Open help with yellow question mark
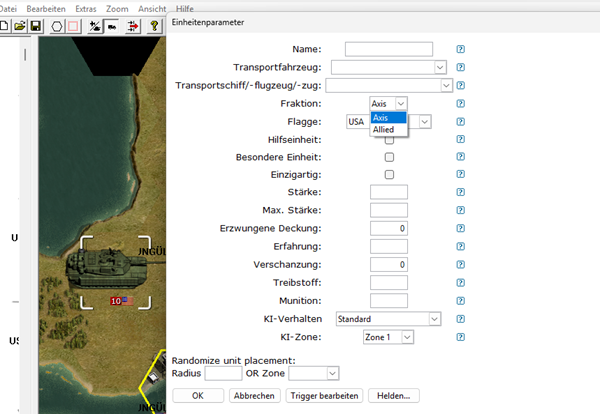This screenshot has width=600, height=414. tap(154, 26)
